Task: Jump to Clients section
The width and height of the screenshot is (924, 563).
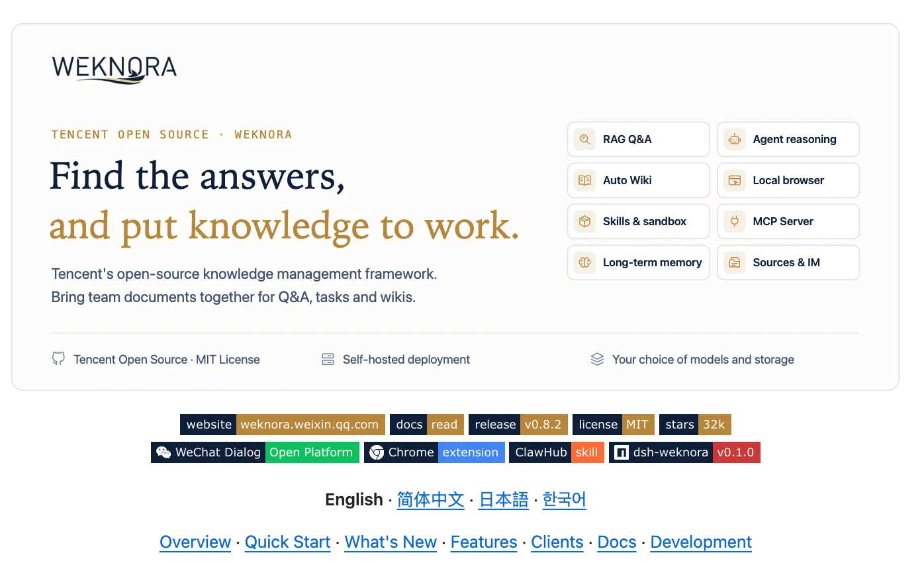Action: 557,542
